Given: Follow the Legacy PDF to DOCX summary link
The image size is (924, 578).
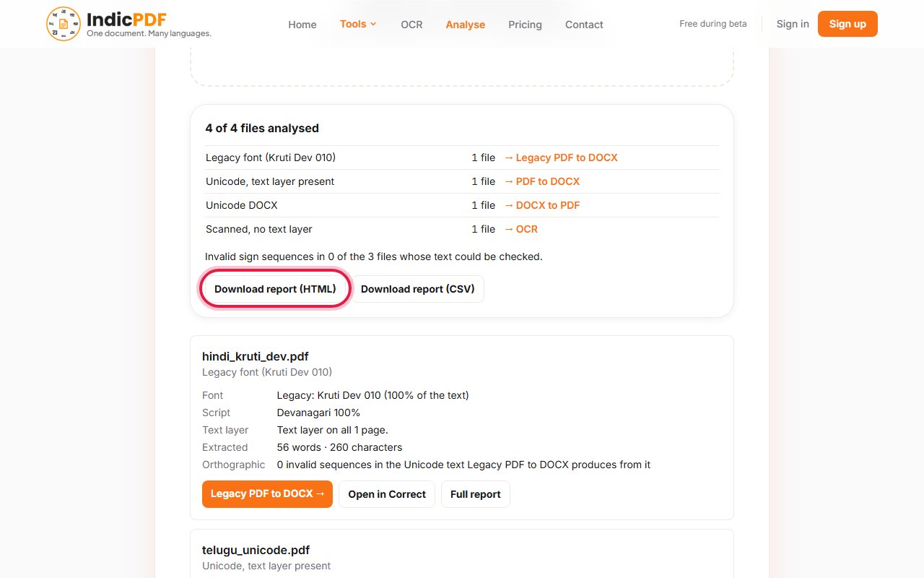Looking at the screenshot, I should click(x=561, y=158).
